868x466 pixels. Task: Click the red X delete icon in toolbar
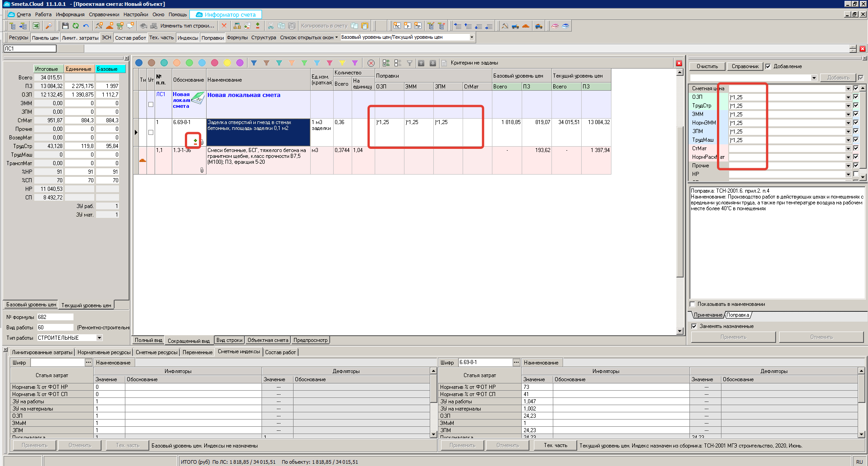click(x=224, y=26)
